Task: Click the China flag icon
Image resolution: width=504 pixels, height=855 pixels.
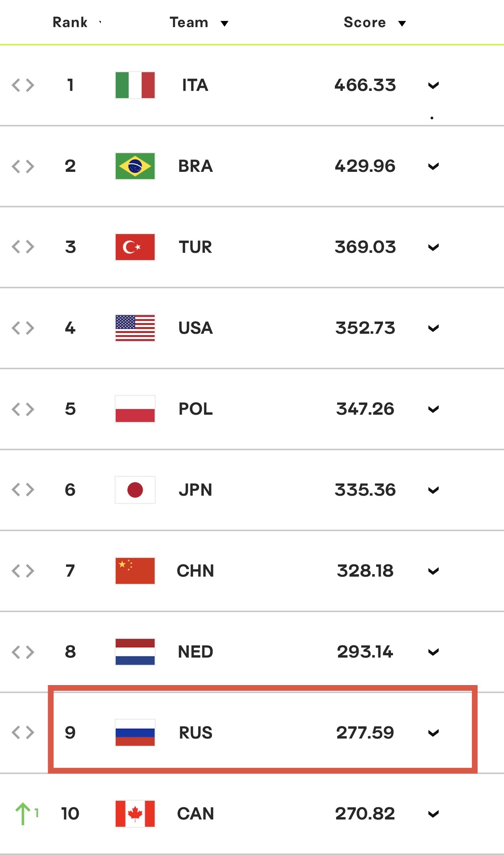Action: coord(135,571)
